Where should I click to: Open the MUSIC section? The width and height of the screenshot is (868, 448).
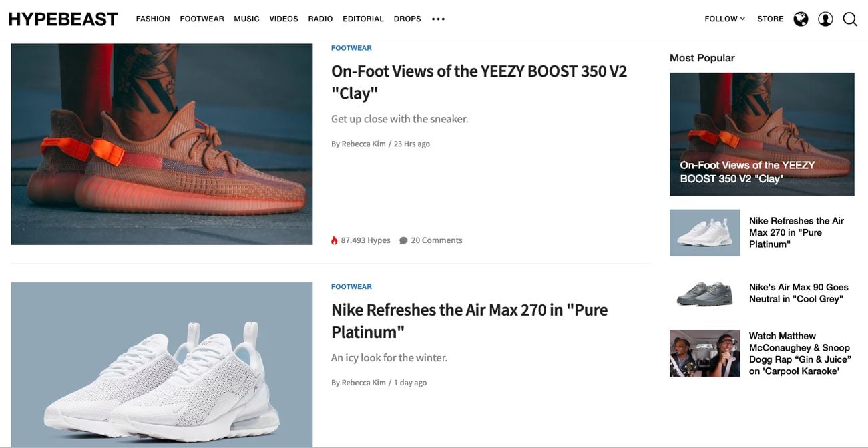(x=246, y=19)
